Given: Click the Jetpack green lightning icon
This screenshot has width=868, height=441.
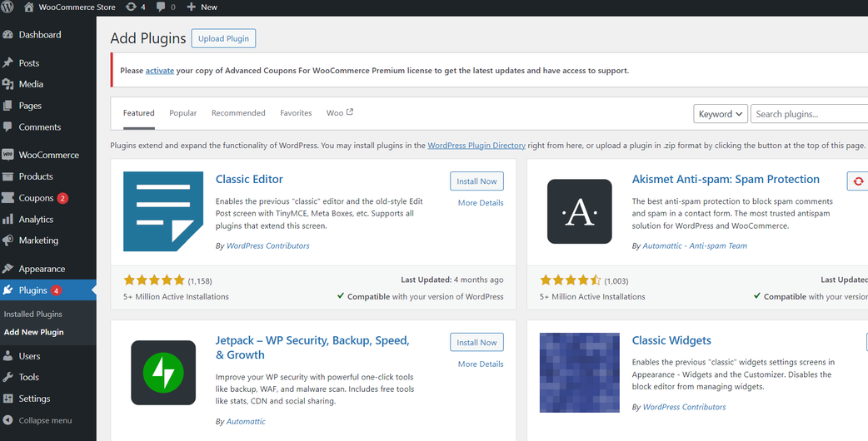Looking at the screenshot, I should point(162,372).
